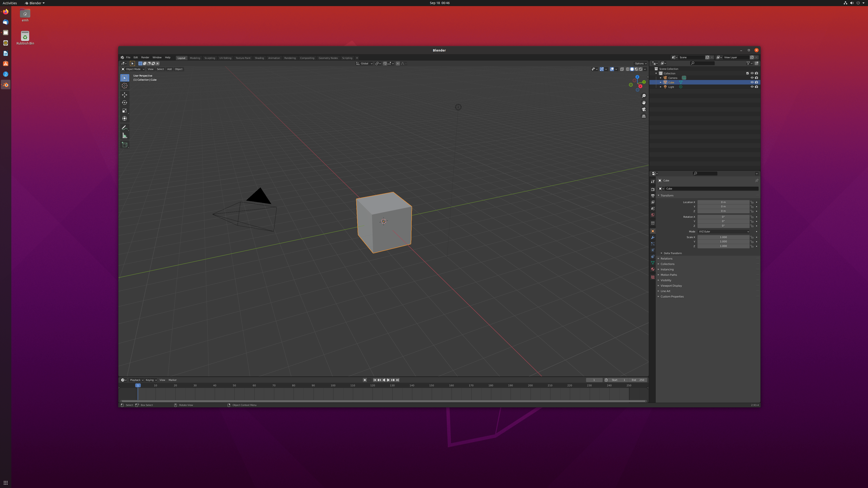The width and height of the screenshot is (868, 488).
Task: Jump to the timeline end frame button
Action: pyautogui.click(x=398, y=380)
